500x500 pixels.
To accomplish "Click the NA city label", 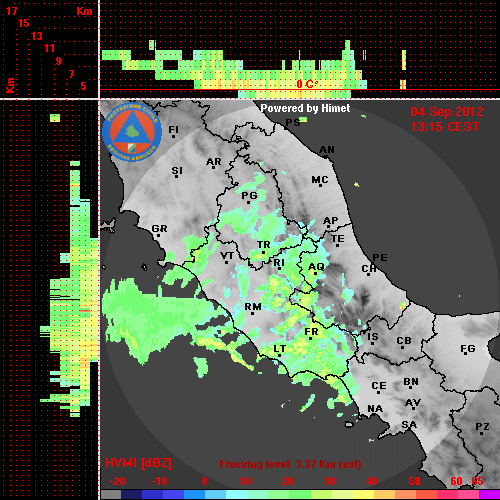I will (375, 409).
